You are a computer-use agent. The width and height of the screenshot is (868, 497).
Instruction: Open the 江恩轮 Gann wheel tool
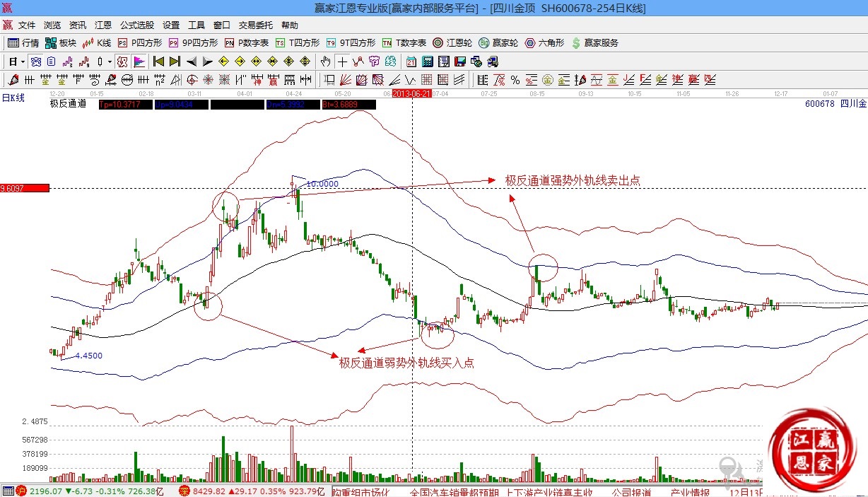click(452, 43)
